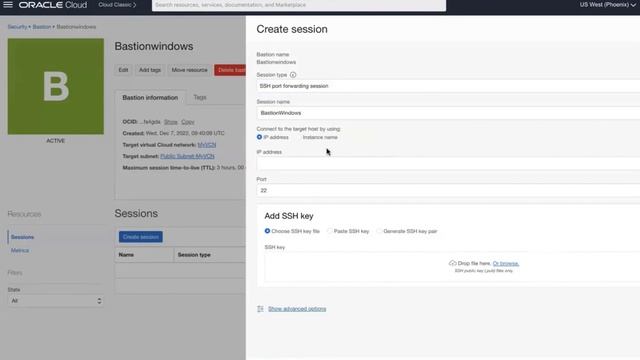The height and width of the screenshot is (360, 640).
Task: Click the red Delete bastion button
Action: [230, 70]
